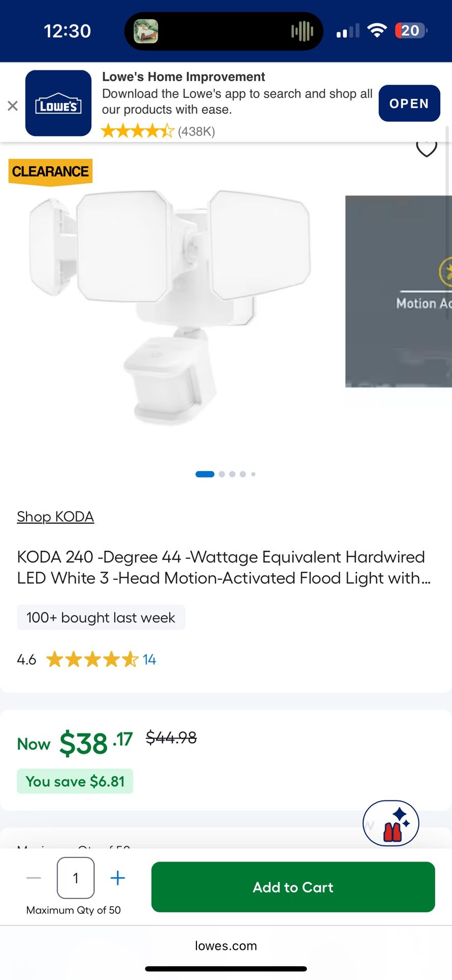Open the star rating reviews
452x980 pixels.
click(92, 659)
